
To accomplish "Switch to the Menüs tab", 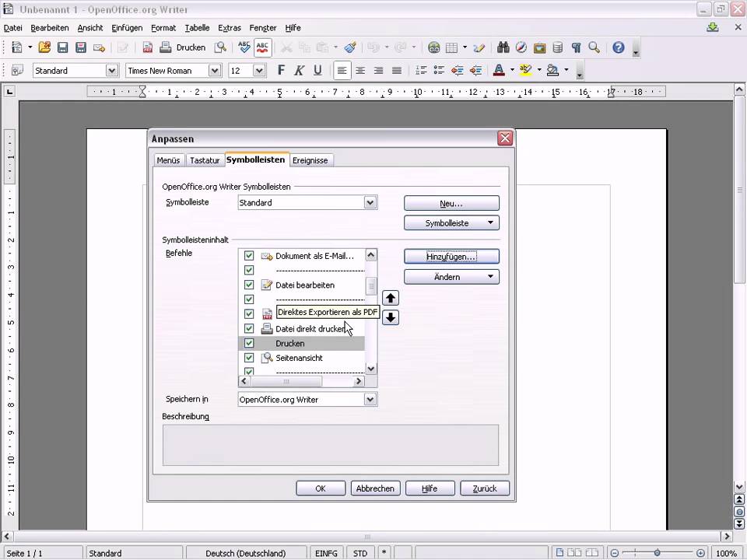I will 168,160.
